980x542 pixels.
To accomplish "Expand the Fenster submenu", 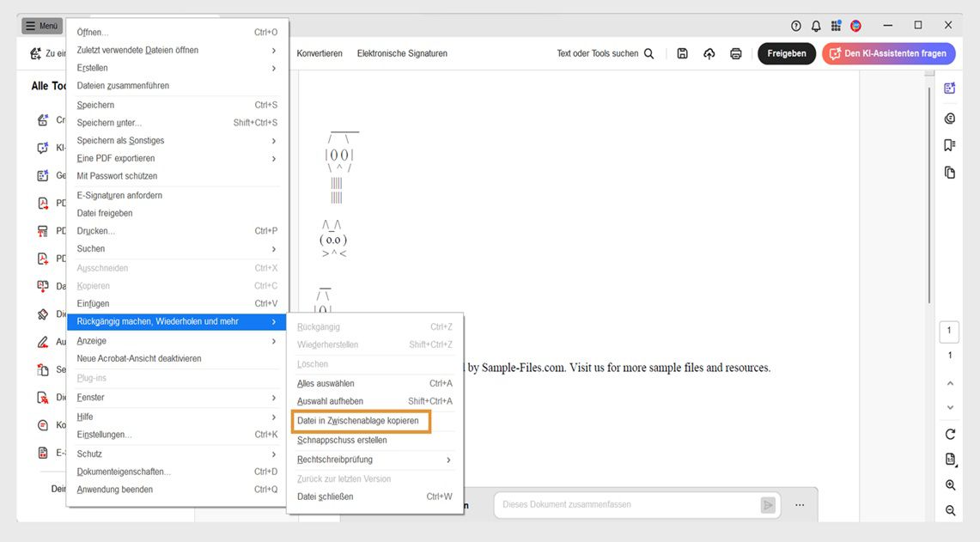I will coord(177,398).
